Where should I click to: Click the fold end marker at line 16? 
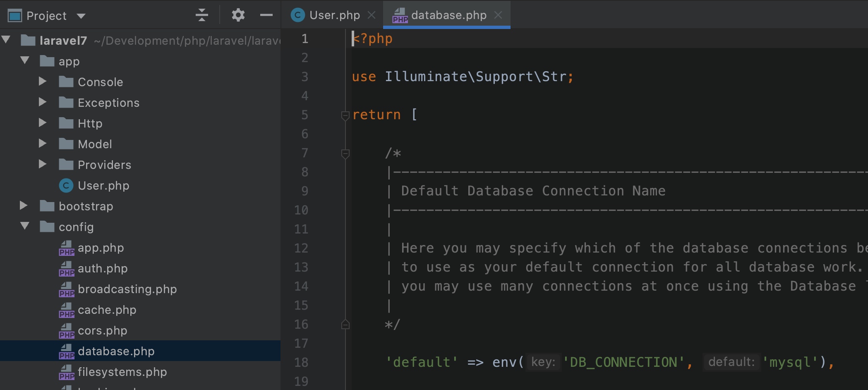(x=345, y=325)
